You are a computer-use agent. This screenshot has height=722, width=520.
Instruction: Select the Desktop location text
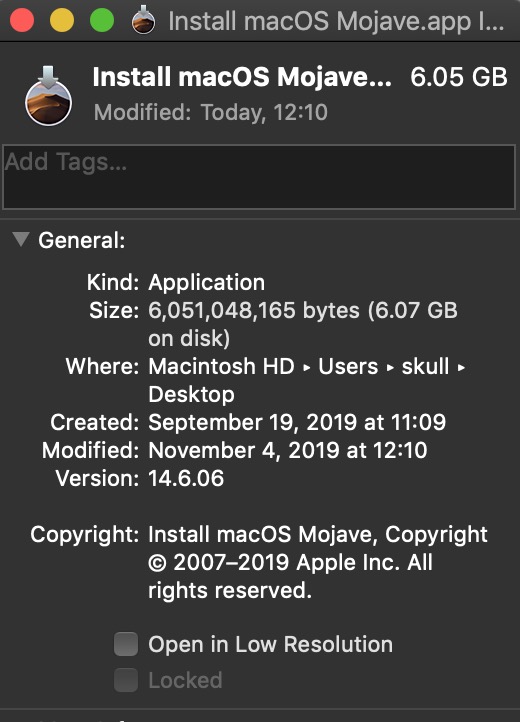coord(192,395)
